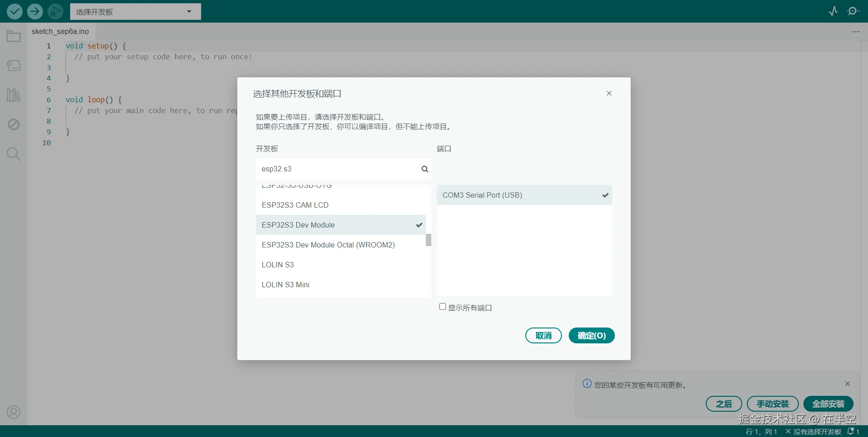Click the 全部安装 button in the update notification
Screen dimensions: 868x437
point(828,404)
